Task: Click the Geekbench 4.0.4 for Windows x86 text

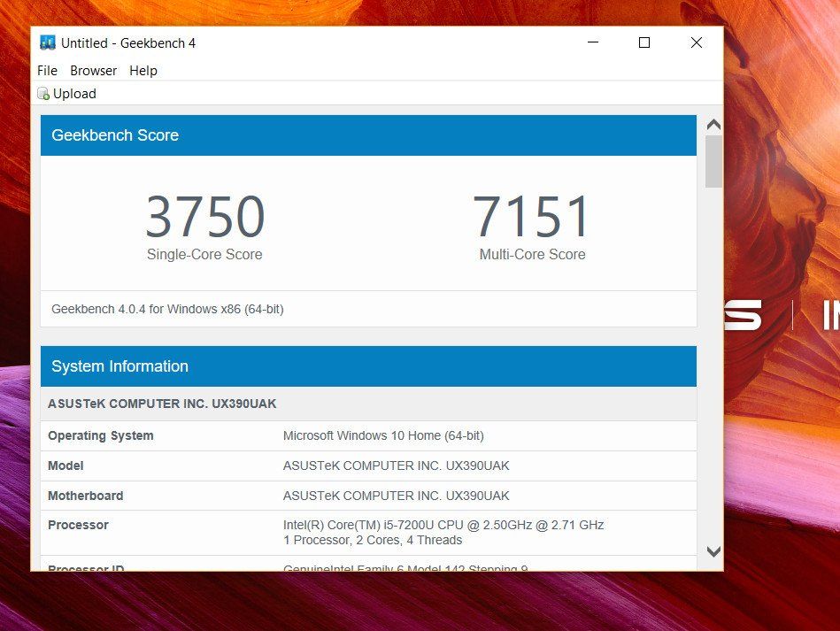Action: coord(167,309)
